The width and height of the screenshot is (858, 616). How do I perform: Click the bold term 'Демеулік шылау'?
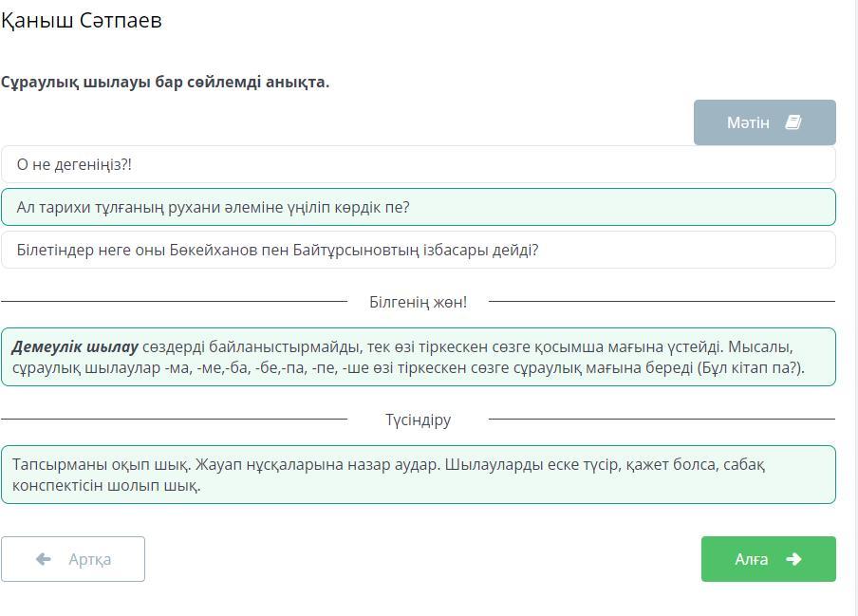(75, 346)
